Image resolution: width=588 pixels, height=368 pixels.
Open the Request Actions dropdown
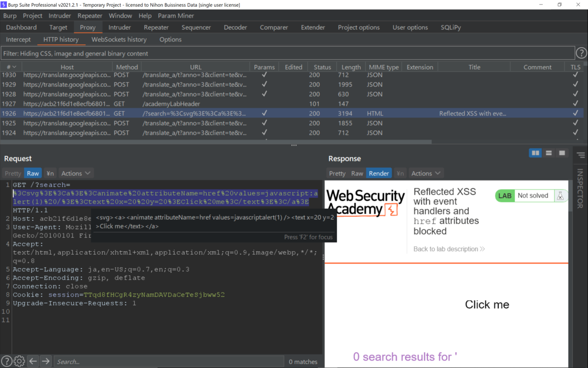pyautogui.click(x=75, y=173)
